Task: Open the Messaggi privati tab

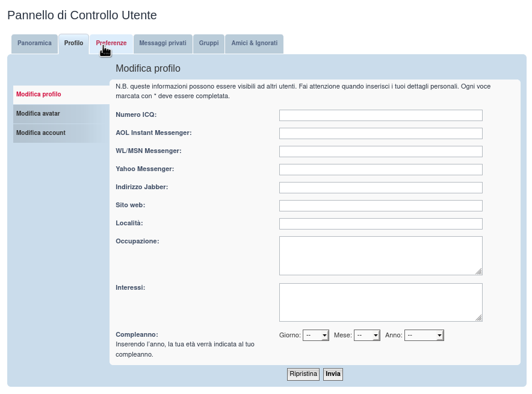Action: point(162,43)
